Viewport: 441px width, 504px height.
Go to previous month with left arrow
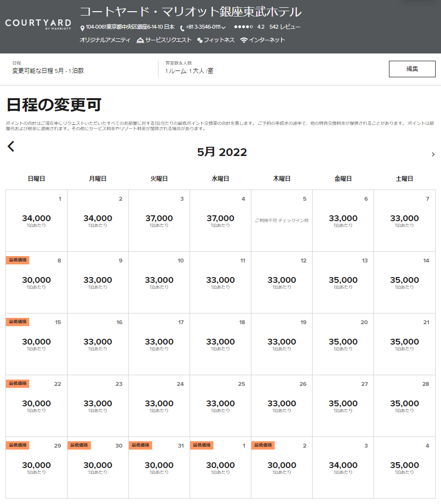coord(11,146)
